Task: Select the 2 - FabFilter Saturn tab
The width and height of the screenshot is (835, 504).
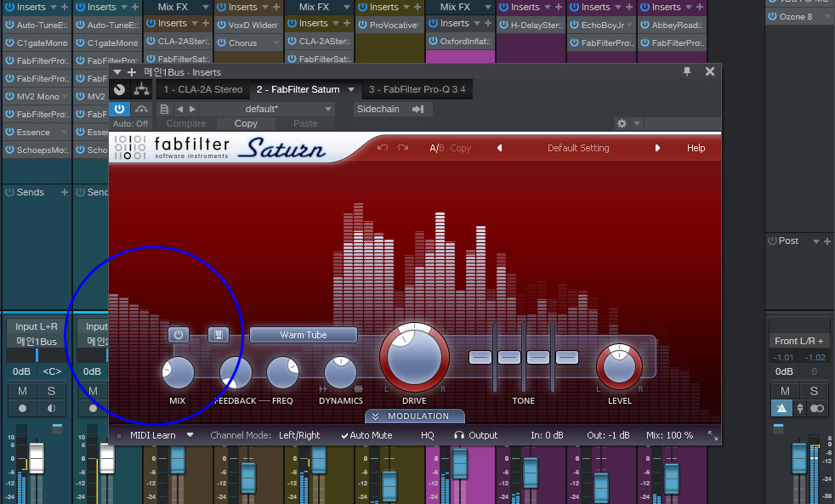Action: tap(298, 89)
